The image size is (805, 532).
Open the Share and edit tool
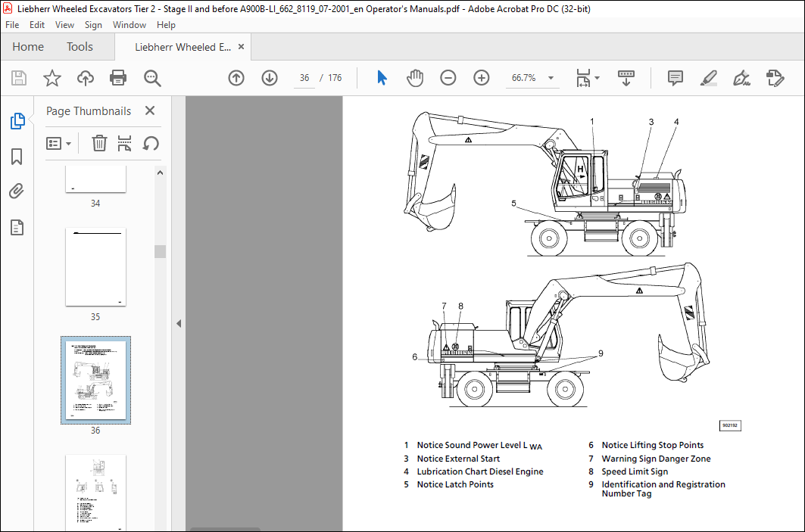click(x=775, y=78)
